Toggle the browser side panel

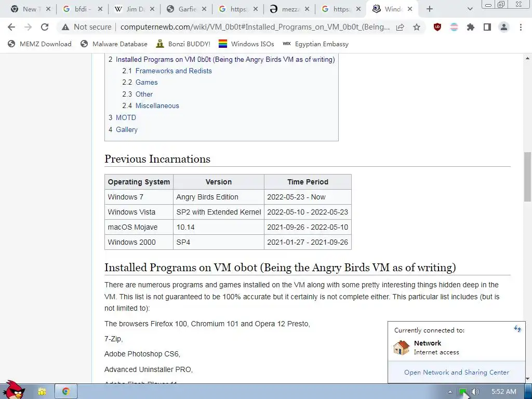tap(487, 27)
